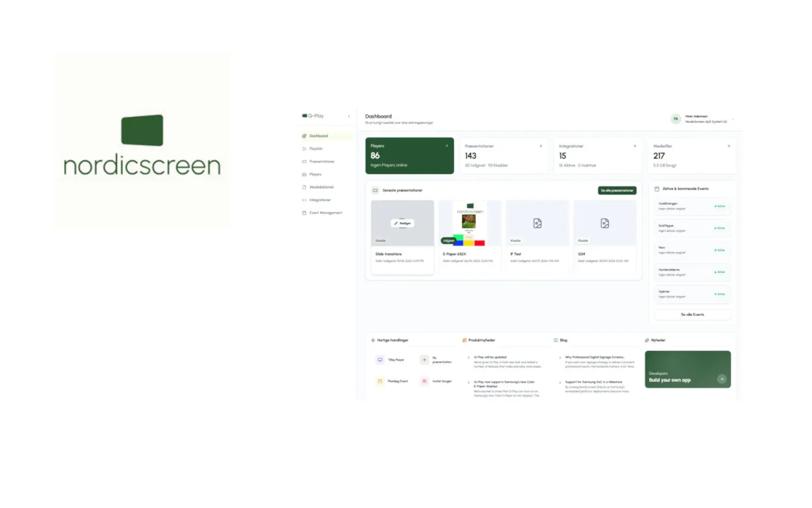Open the E-Paper 632X presentation thumbnail
Screen dimensions: 812x508
pos(470,223)
